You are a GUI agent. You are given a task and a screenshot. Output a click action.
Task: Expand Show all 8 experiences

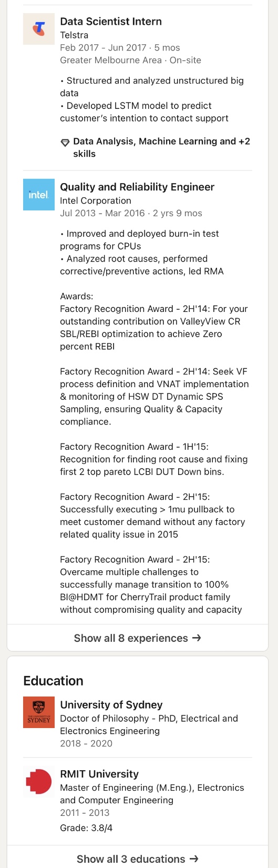pyautogui.click(x=138, y=638)
